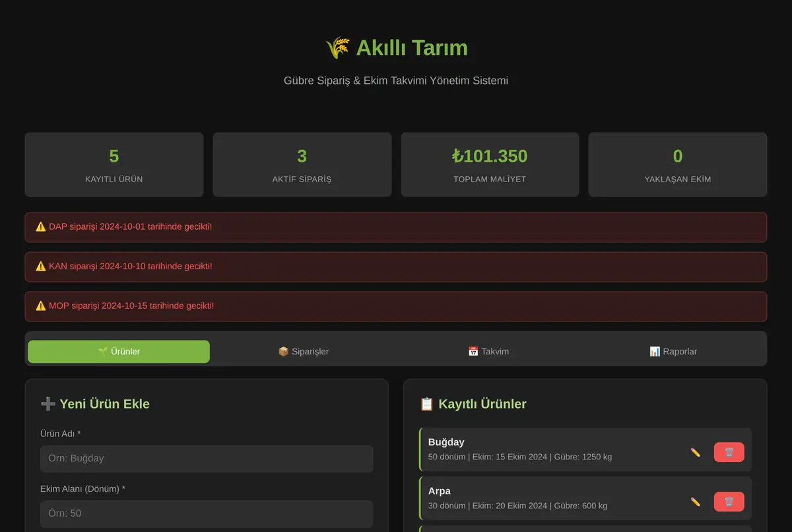Delete the Buğday product with trash button
Viewport: 792px width, 532px height.
[x=729, y=452]
